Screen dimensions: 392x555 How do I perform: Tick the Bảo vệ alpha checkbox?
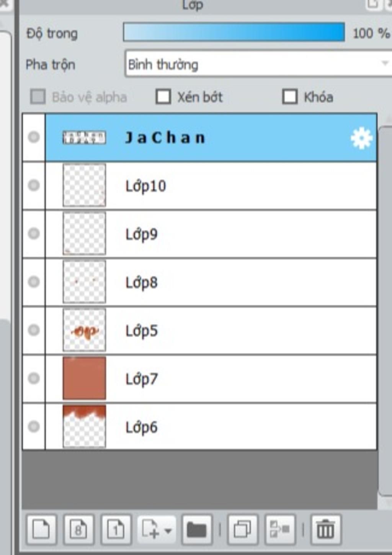[x=38, y=97]
